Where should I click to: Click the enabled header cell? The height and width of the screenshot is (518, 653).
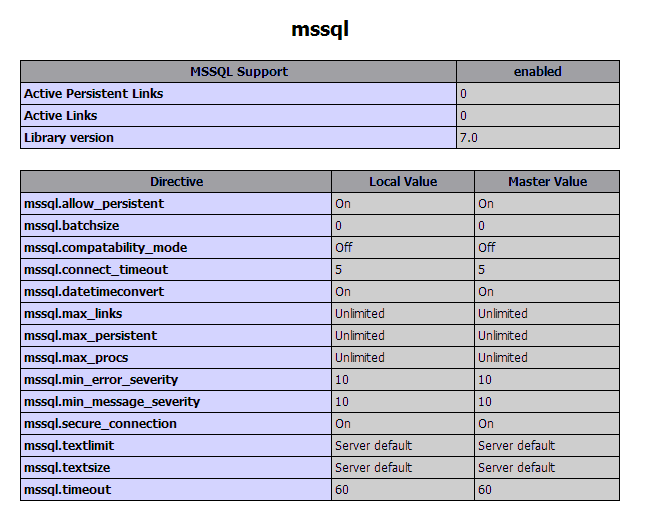pos(538,72)
